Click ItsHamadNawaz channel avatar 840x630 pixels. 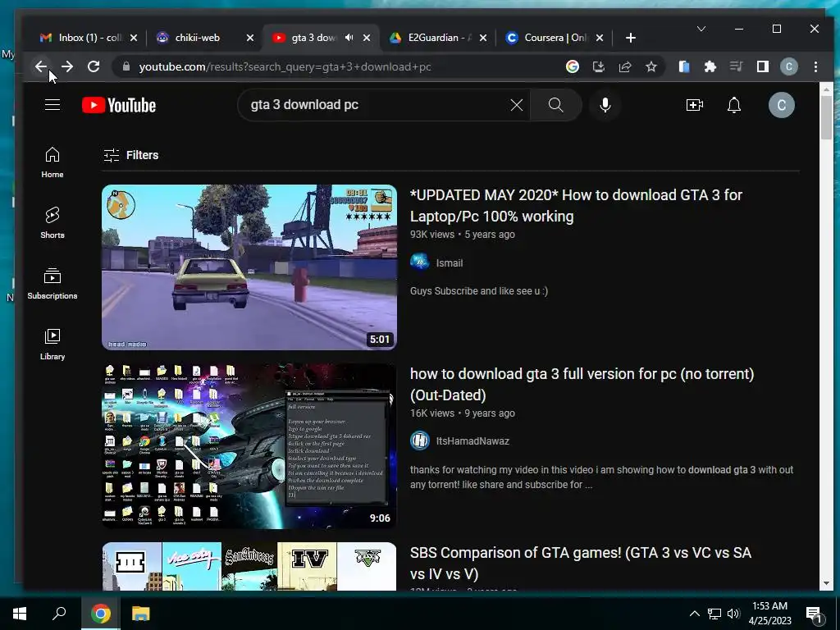click(419, 441)
